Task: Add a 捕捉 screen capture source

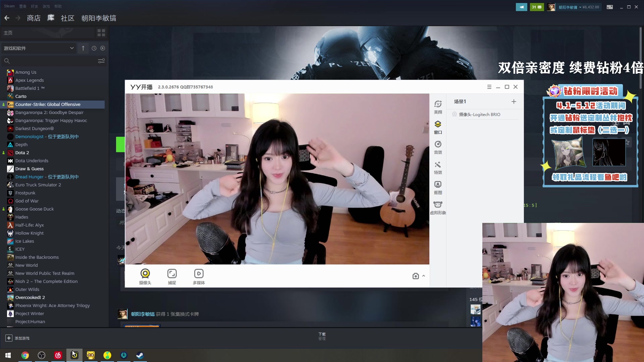Action: pyautogui.click(x=172, y=277)
